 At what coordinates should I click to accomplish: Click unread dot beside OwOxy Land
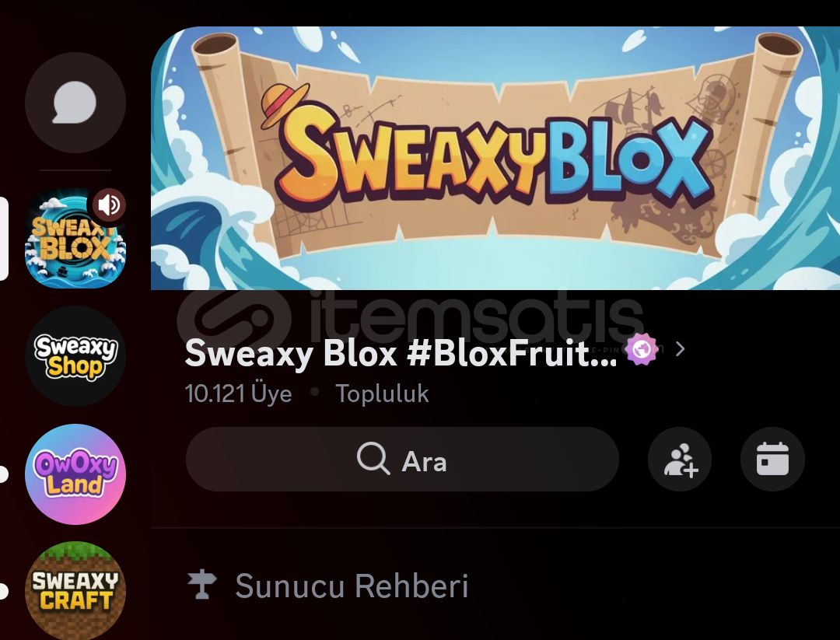[x=4, y=474]
